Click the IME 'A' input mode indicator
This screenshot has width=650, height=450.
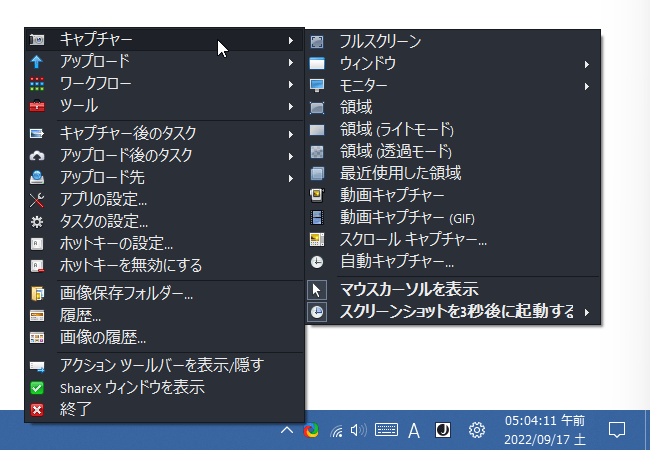pyautogui.click(x=414, y=431)
